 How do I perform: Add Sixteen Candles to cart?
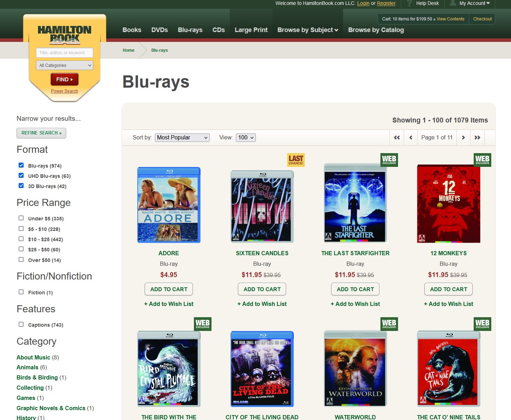(262, 289)
